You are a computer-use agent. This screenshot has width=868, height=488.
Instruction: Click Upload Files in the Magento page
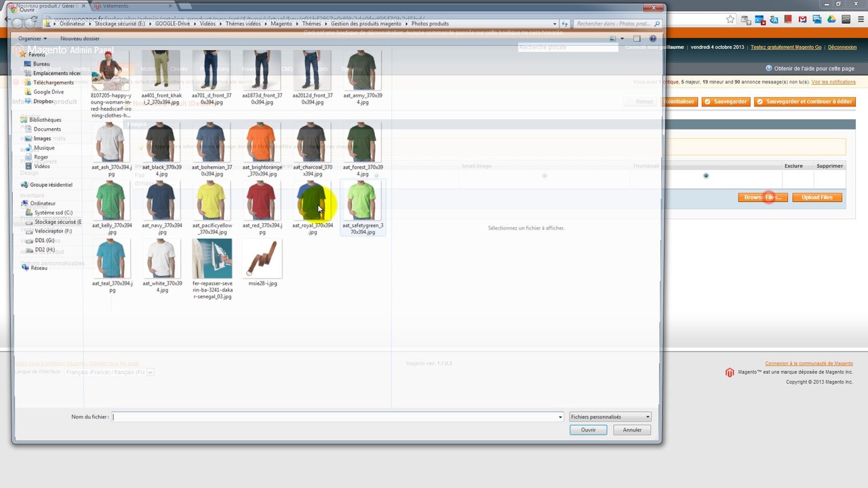pos(816,197)
